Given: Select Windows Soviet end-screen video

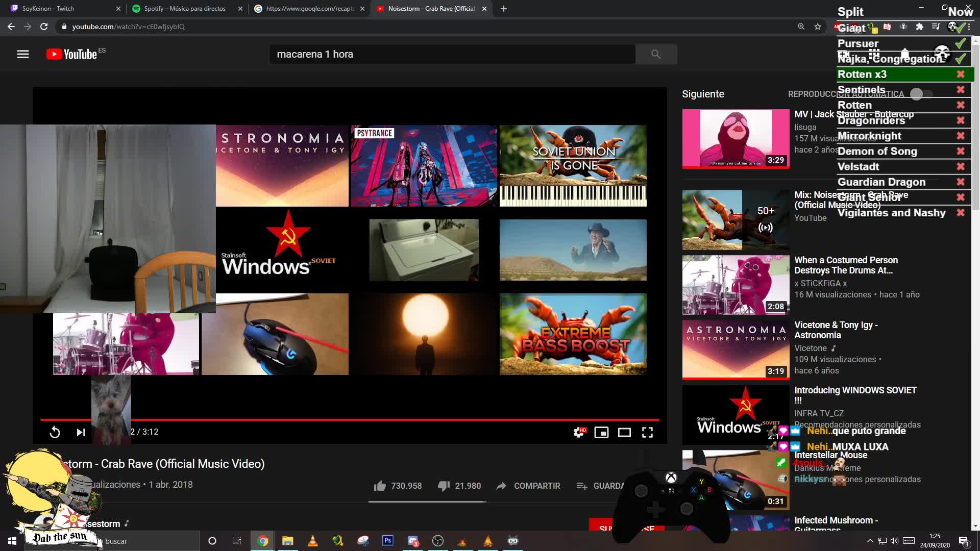Looking at the screenshot, I should tap(282, 250).
